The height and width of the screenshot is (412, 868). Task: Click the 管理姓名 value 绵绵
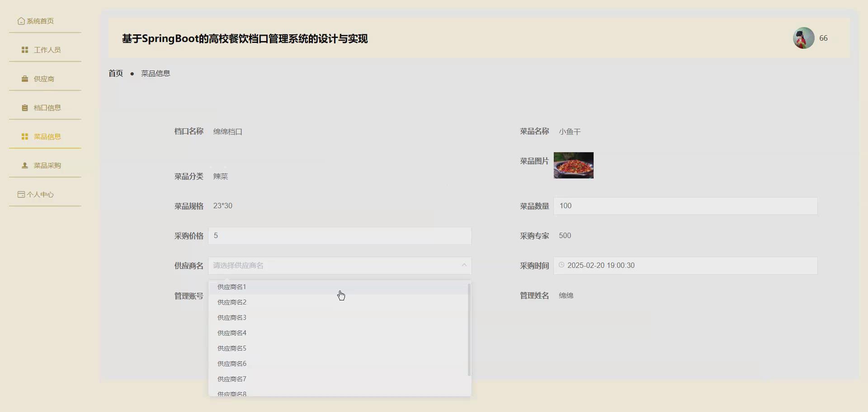[566, 295]
